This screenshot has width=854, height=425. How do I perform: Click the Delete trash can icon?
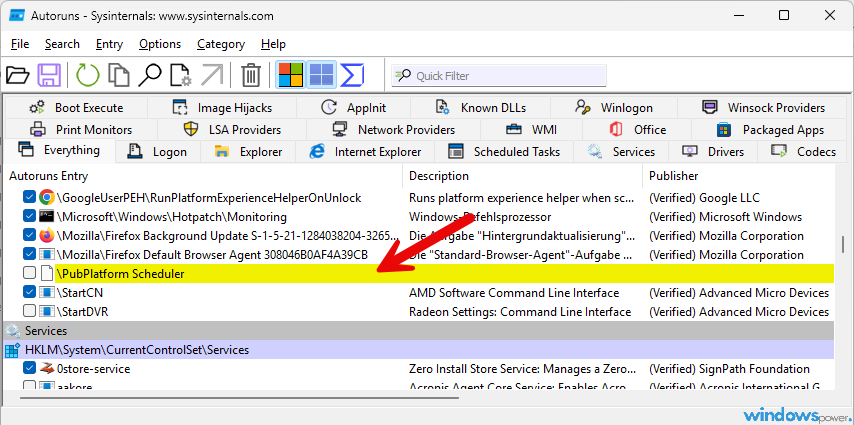251,75
